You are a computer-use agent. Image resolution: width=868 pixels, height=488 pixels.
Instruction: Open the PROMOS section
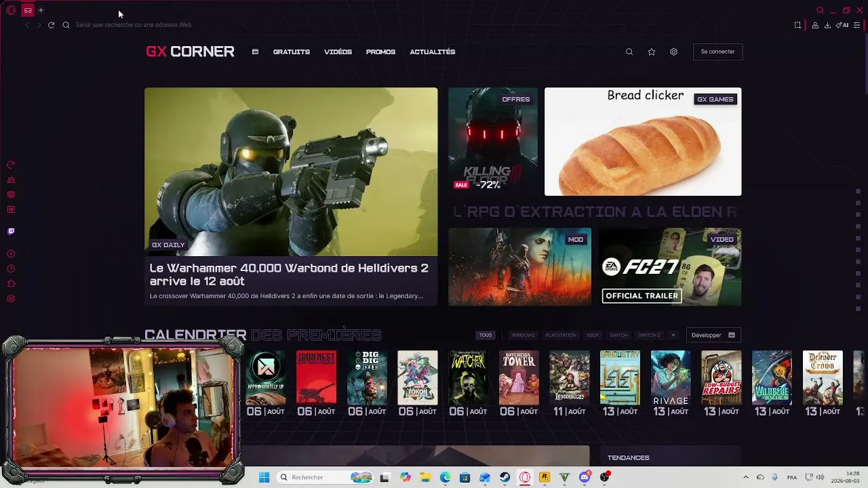(380, 52)
